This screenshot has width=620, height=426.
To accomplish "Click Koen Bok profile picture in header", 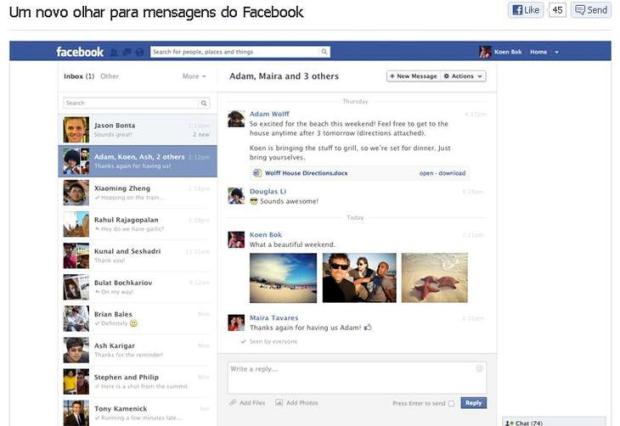I will click(485, 52).
